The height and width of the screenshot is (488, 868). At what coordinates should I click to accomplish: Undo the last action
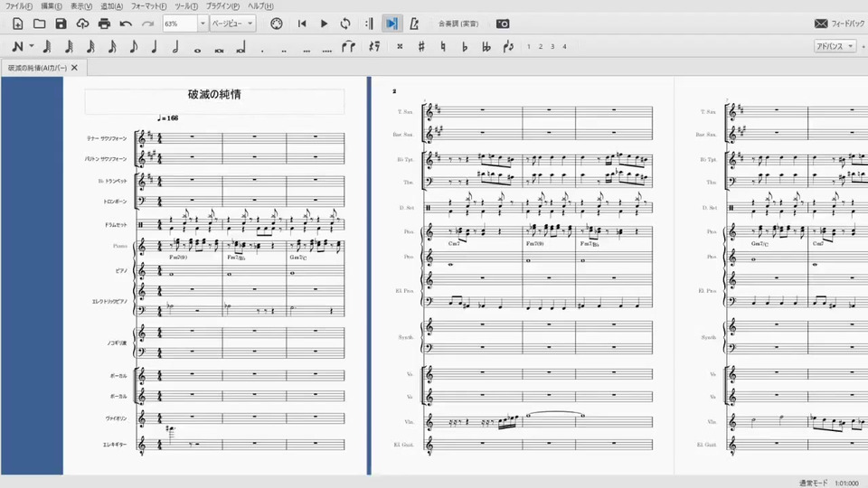126,23
